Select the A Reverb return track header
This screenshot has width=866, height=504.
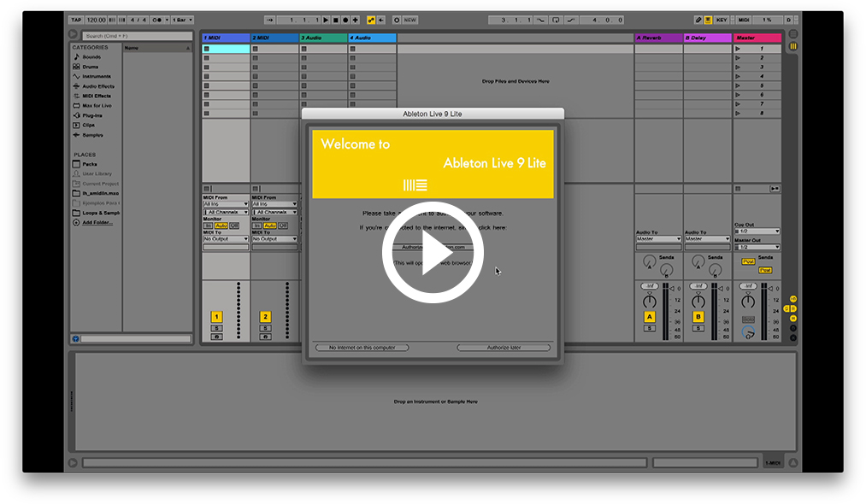pyautogui.click(x=659, y=38)
